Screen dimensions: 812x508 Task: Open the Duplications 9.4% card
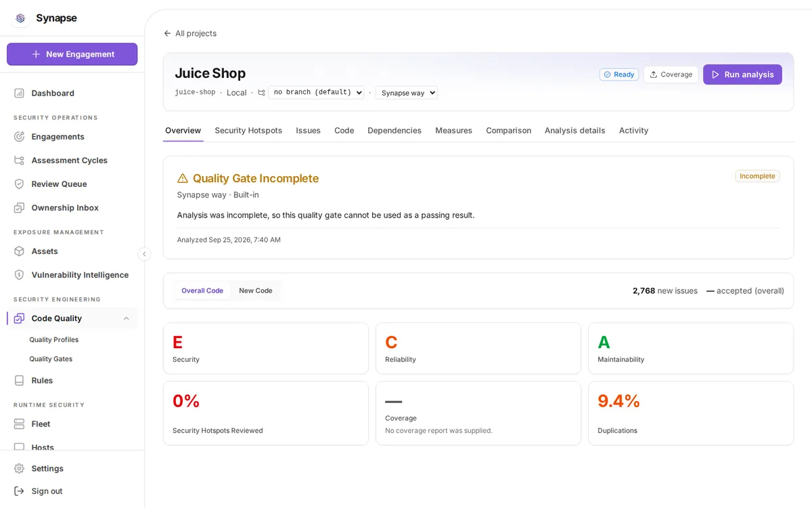tap(691, 413)
